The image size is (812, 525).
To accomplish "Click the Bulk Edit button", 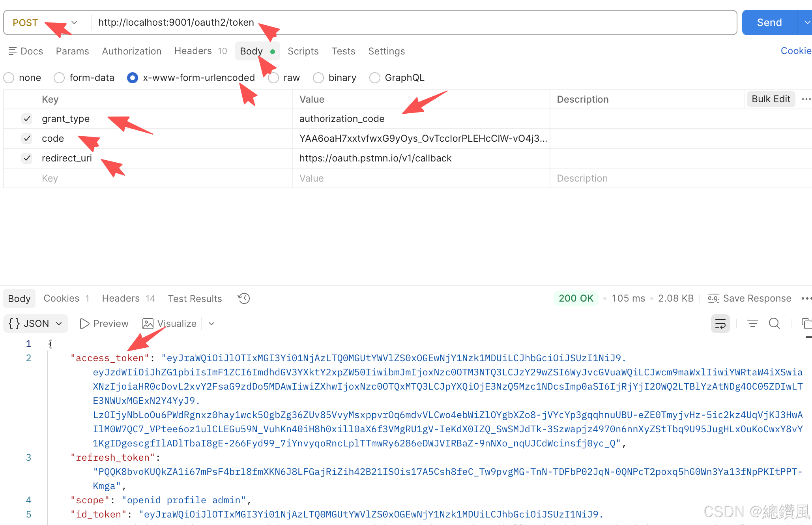I will pyautogui.click(x=771, y=99).
